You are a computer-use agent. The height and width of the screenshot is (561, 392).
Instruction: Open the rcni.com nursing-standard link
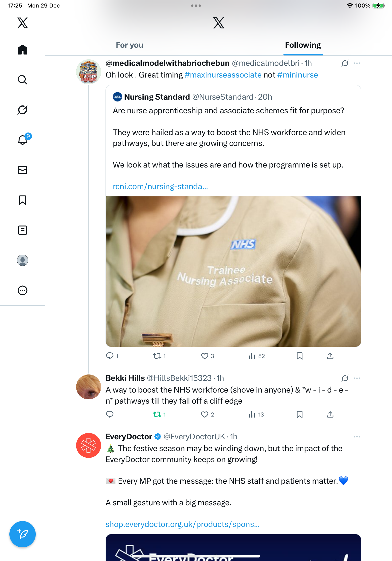point(160,187)
